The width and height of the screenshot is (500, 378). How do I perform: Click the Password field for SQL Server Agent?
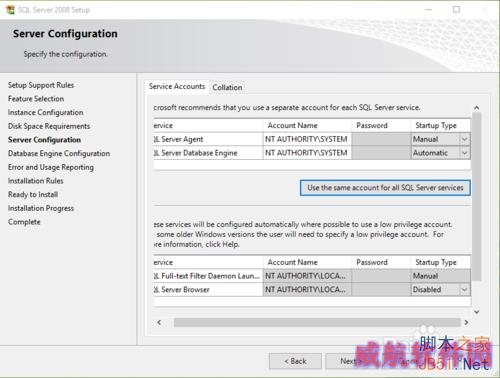click(381, 139)
